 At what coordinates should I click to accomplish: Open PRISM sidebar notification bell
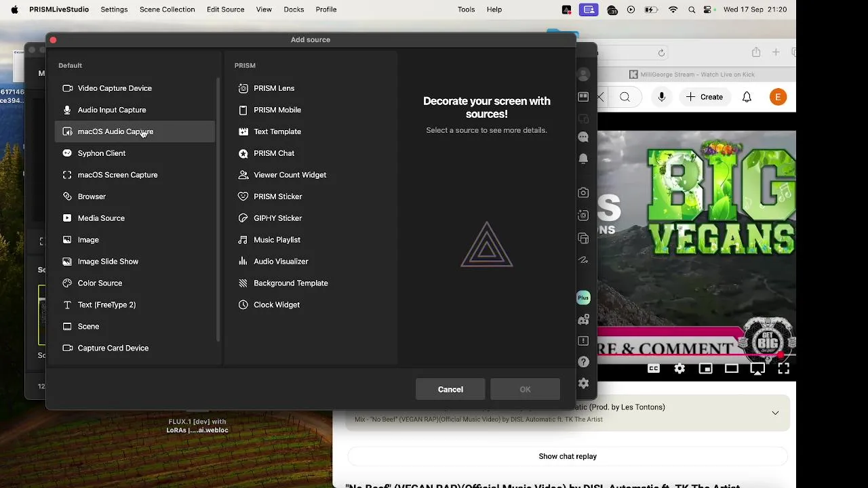pos(583,159)
